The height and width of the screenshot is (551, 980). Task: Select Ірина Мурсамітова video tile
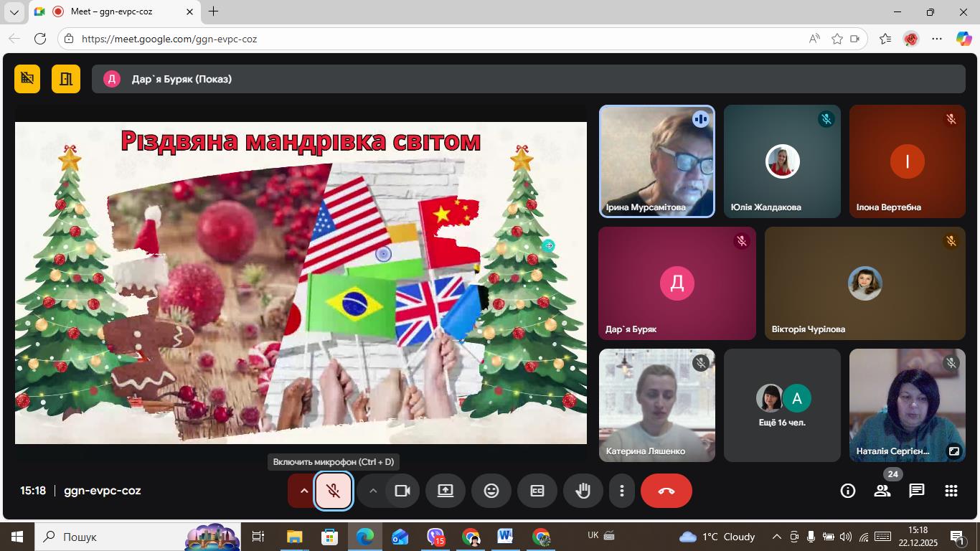pos(656,161)
